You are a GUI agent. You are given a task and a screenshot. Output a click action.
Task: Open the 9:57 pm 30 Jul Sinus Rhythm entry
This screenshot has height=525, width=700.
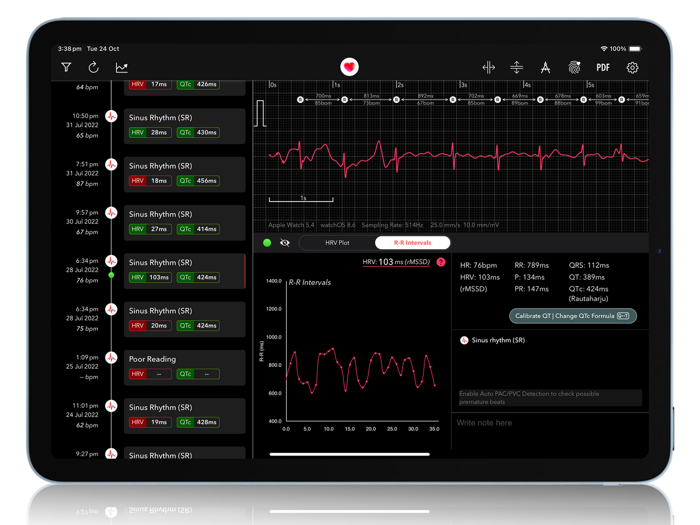point(184,222)
